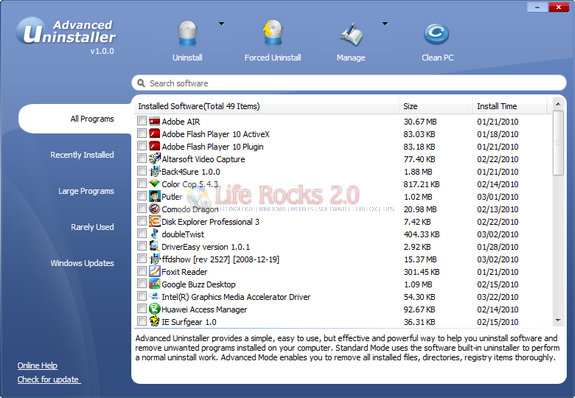The height and width of the screenshot is (398, 575).
Task: Select the Back4Sure 1.0.0 icon
Action: [154, 171]
